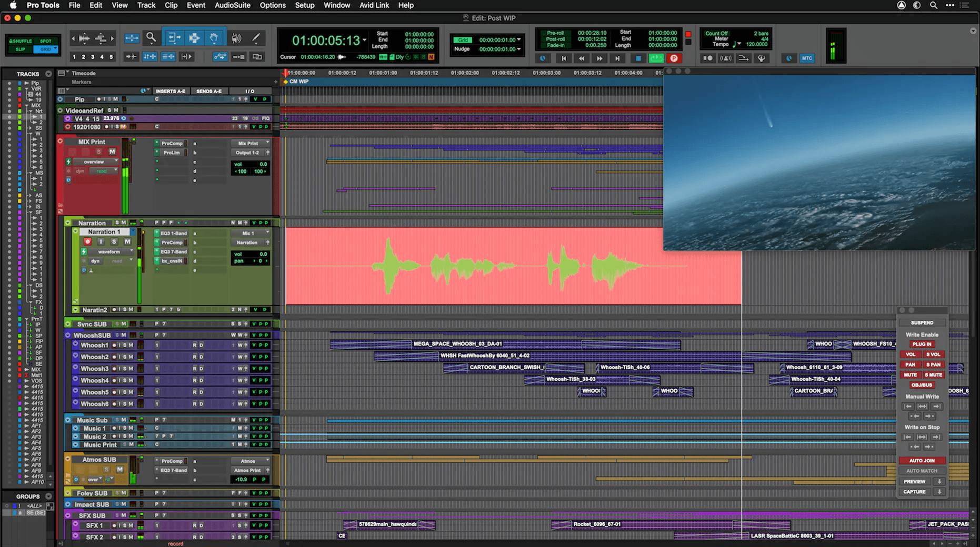Click the CM WIP marker in Markers ruler
The width and height of the screenshot is (980, 547).
[298, 82]
